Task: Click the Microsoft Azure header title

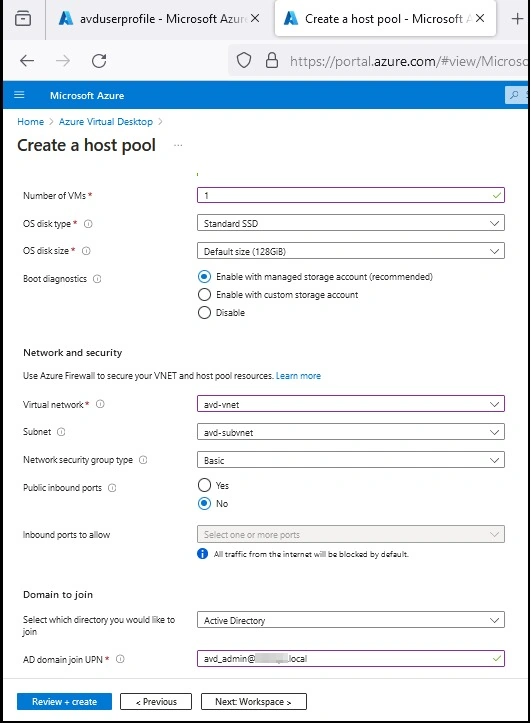Action: (x=87, y=95)
